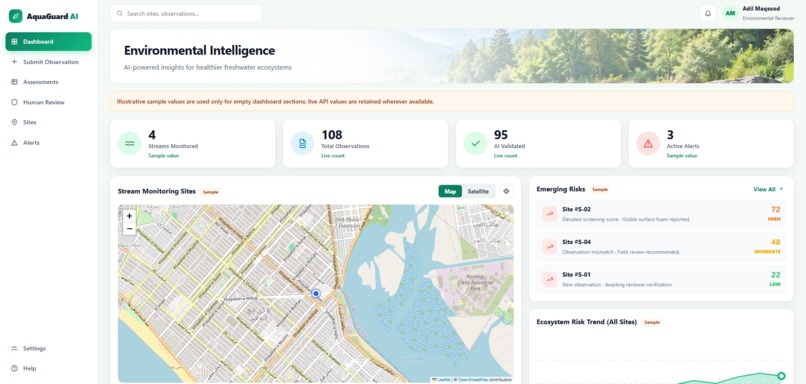Click the 95 AI Validated value
This screenshot has height=384, width=806.
click(x=501, y=135)
